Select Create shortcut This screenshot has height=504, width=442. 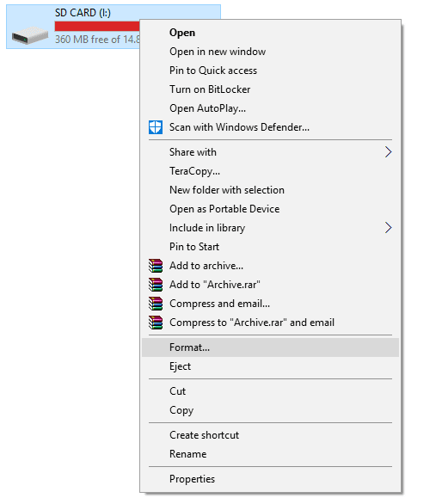click(270, 435)
